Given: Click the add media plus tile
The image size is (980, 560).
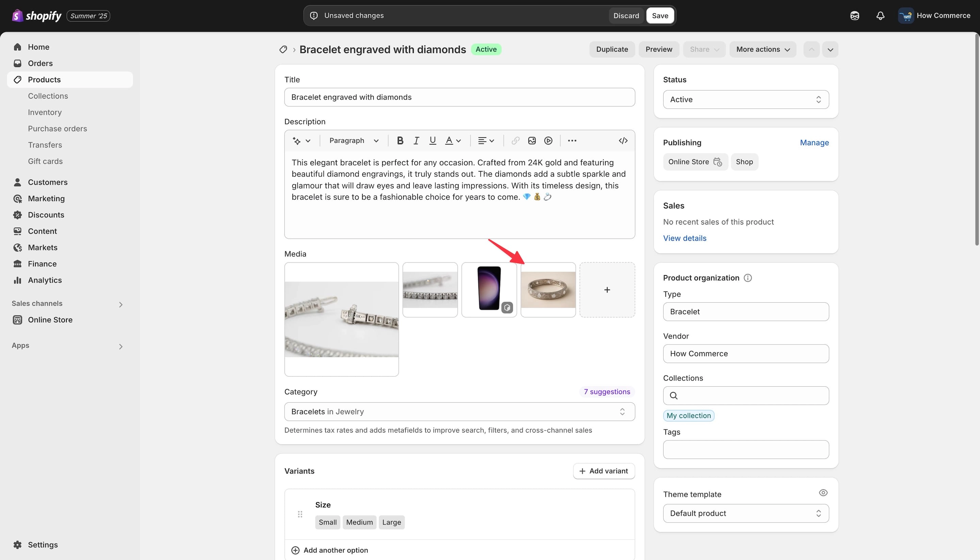Looking at the screenshot, I should pyautogui.click(x=607, y=290).
